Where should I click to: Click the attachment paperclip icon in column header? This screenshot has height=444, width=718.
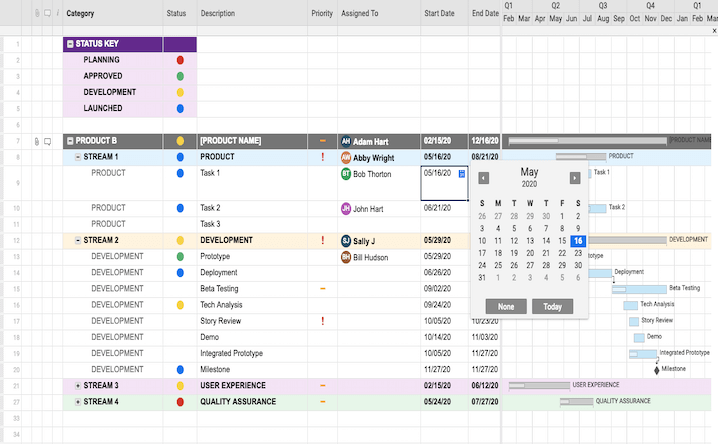pos(37,14)
